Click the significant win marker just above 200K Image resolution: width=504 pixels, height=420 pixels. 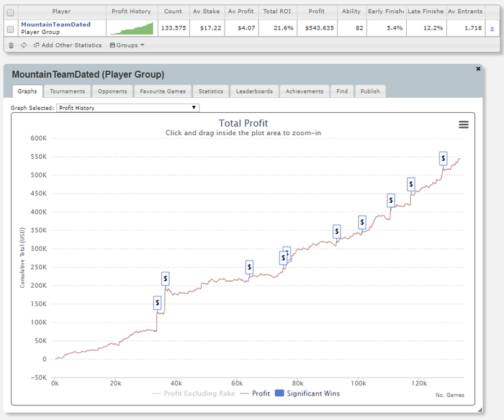click(x=165, y=278)
